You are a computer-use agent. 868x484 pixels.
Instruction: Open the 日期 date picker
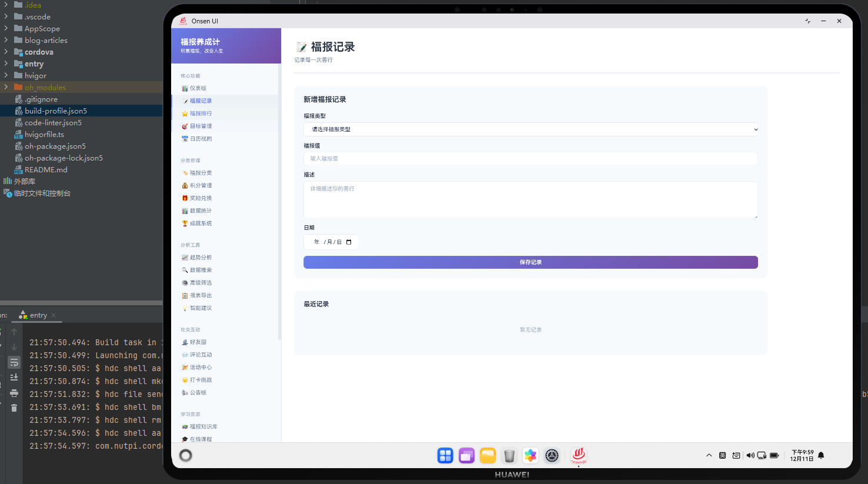331,242
